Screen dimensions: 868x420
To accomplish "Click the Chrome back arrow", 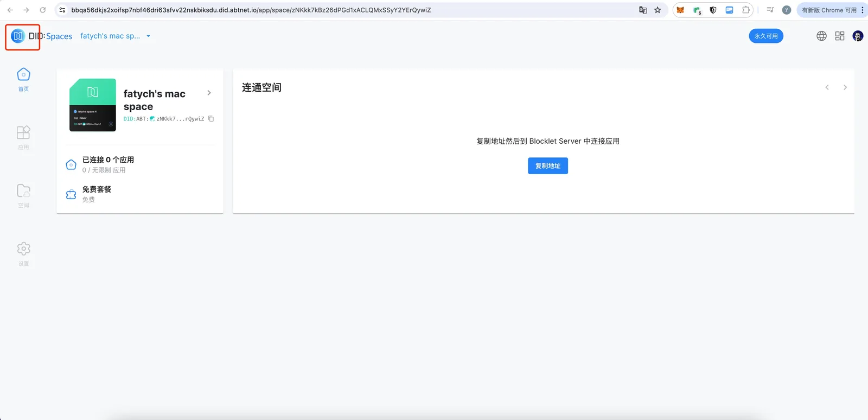I will [x=10, y=10].
